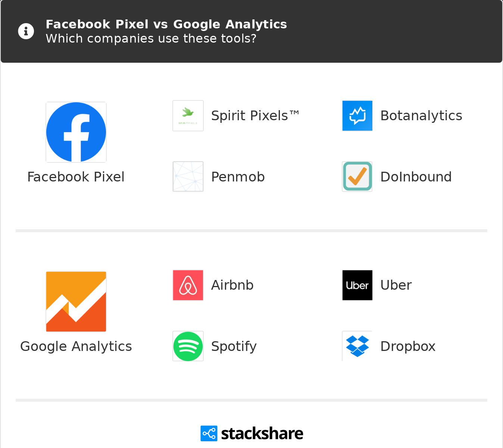Click the stackshare wordmark in footer

click(x=262, y=433)
